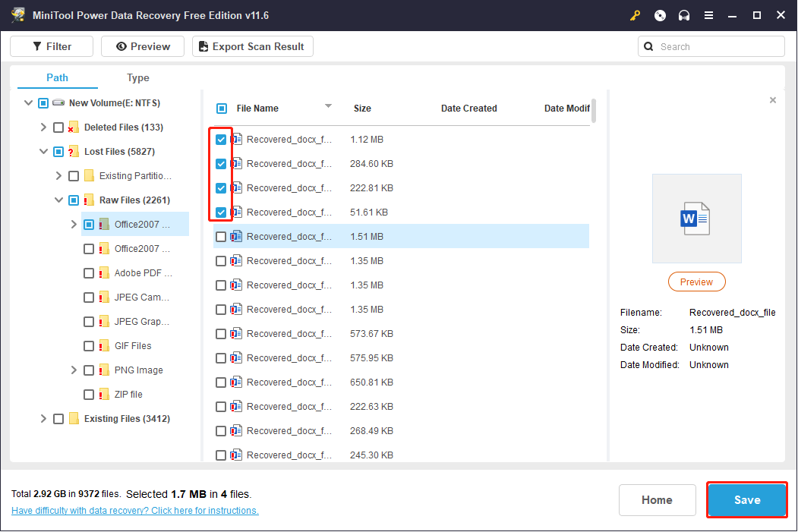This screenshot has width=798, height=532.
Task: Click the Existing Partition folder icon
Action: pos(89,175)
